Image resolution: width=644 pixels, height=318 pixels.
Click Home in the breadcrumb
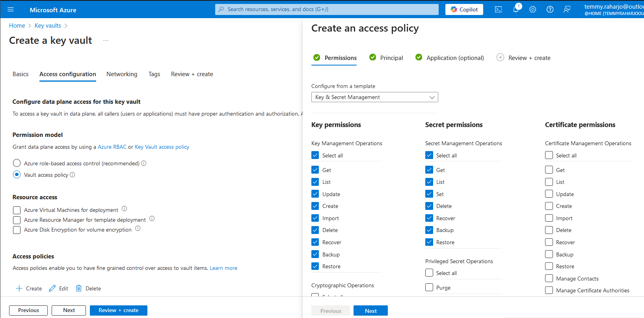tap(17, 26)
